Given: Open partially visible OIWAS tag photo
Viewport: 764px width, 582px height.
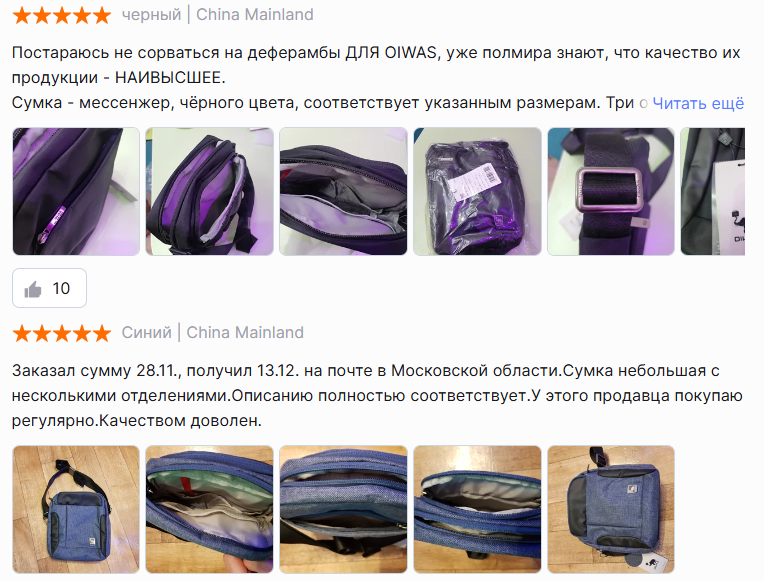Looking at the screenshot, I should coord(712,191).
